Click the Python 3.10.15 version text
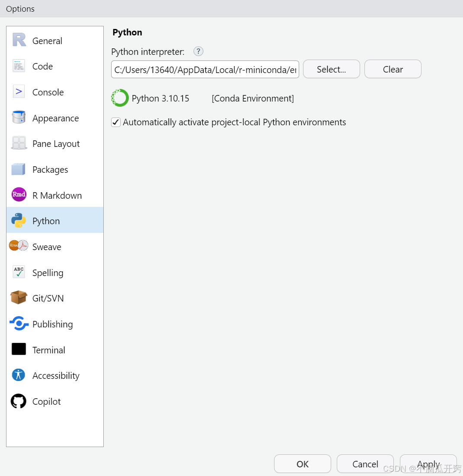 160,98
